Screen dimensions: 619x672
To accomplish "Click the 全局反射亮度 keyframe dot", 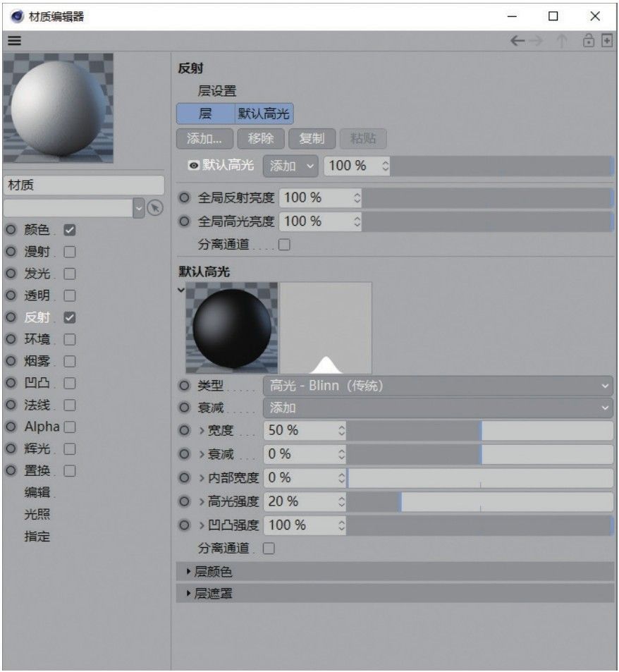I will [184, 198].
